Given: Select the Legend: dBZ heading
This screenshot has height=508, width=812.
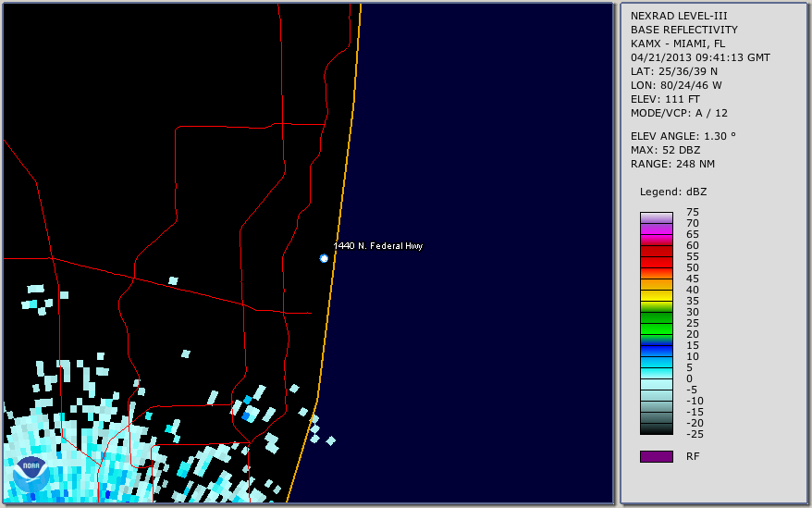Looking at the screenshot, I should pos(673,192).
